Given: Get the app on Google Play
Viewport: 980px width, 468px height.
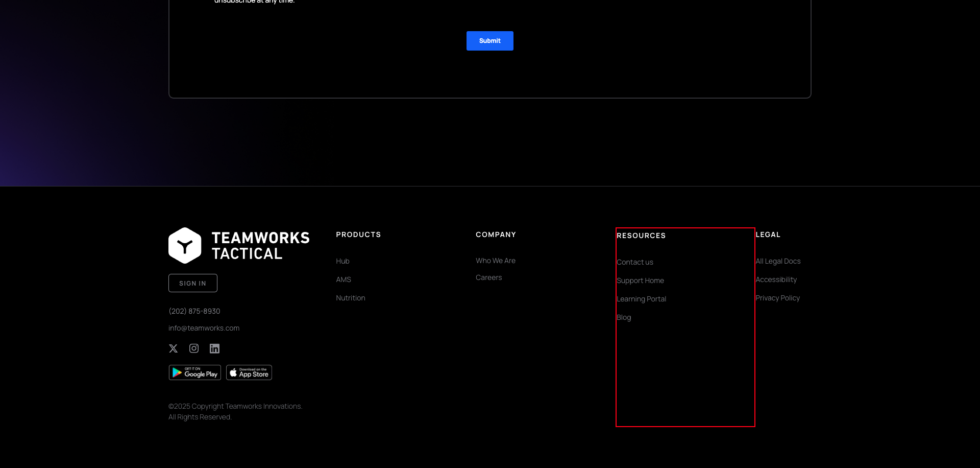Looking at the screenshot, I should (194, 372).
